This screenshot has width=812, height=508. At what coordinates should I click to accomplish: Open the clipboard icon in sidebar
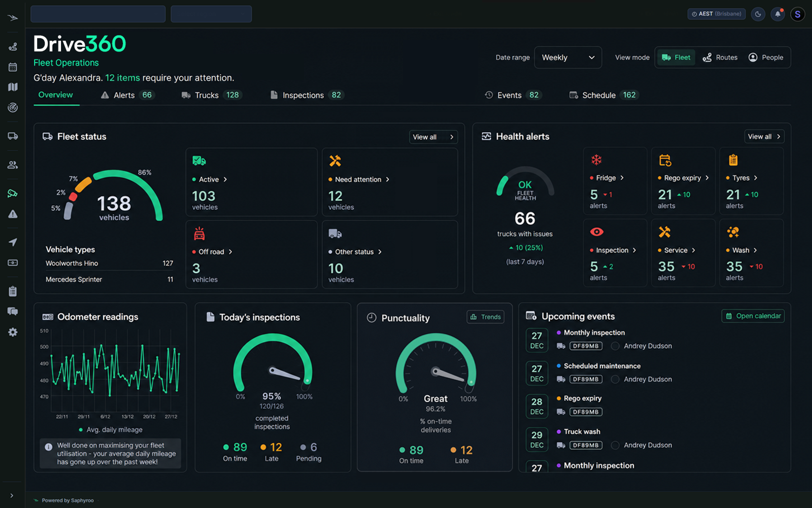(x=13, y=291)
